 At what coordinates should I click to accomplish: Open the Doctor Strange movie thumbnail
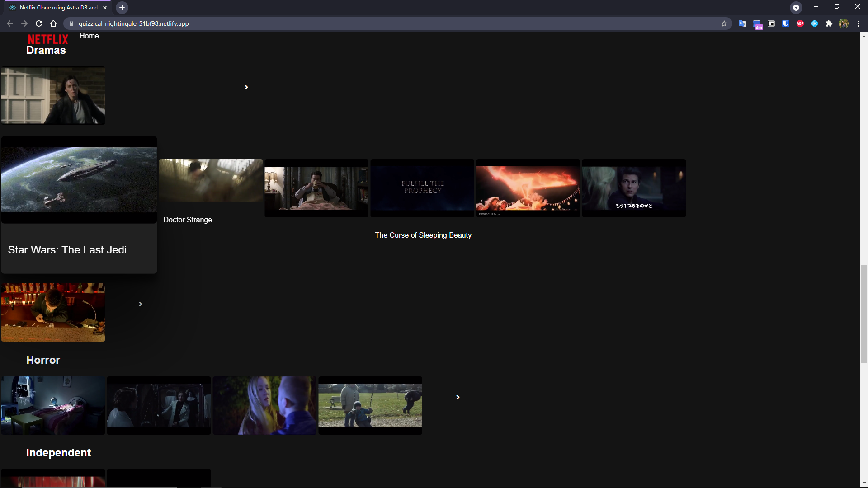click(211, 181)
